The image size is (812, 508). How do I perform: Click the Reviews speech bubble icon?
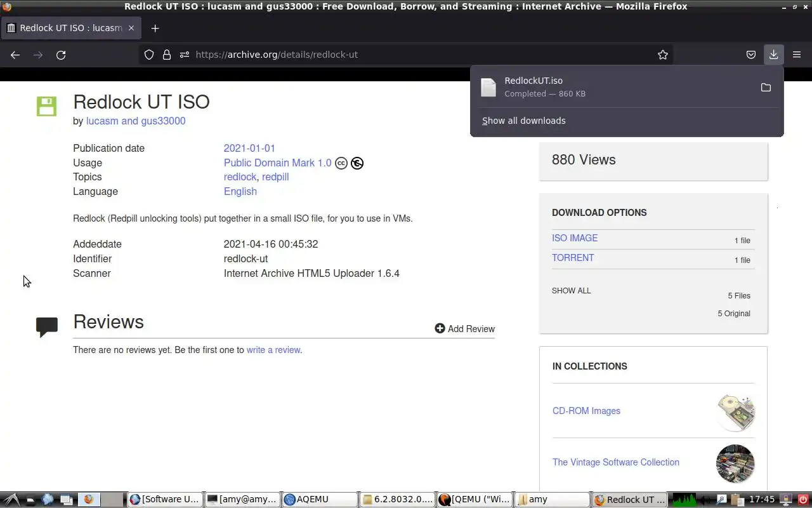[47, 326]
